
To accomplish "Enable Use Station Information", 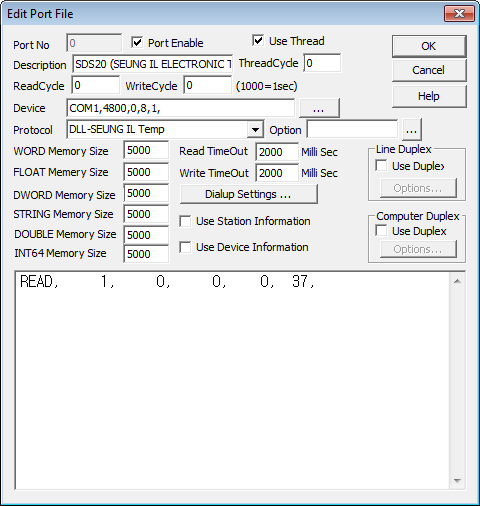I will tap(185, 221).
